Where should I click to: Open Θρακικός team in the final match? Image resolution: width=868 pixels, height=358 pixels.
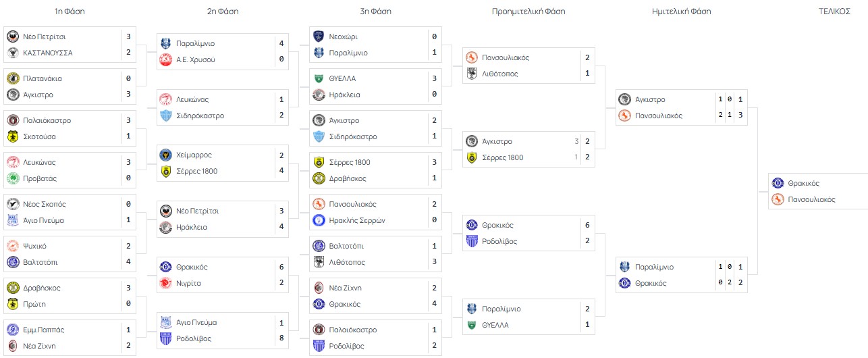[803, 183]
